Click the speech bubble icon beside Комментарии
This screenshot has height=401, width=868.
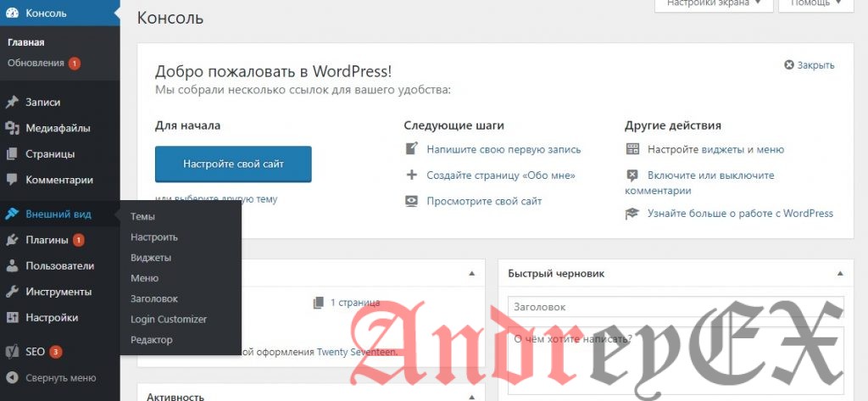point(12,180)
